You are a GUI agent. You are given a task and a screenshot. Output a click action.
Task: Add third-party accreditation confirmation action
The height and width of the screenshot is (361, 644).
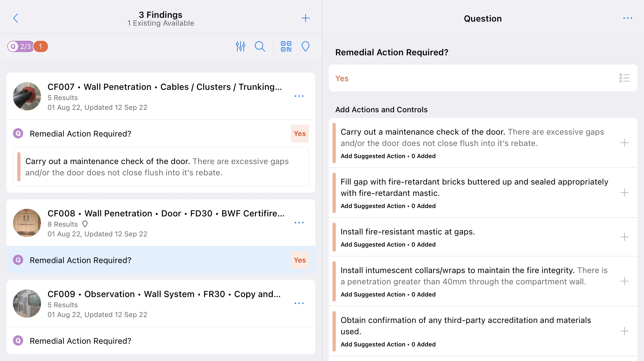624,331
